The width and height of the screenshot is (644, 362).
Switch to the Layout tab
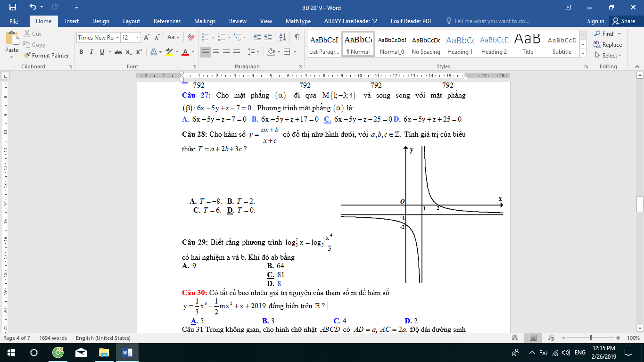[x=132, y=21]
